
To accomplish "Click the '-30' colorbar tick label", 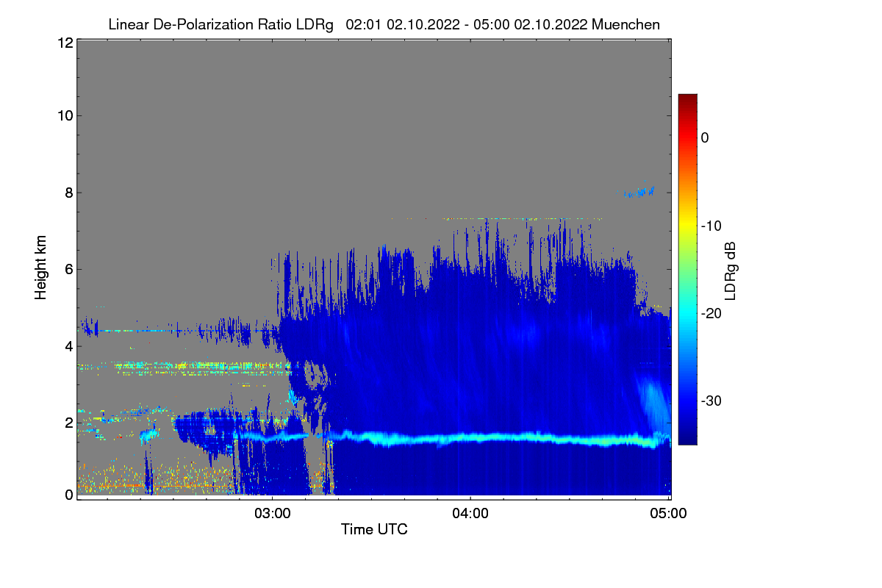I will pyautogui.click(x=711, y=401).
